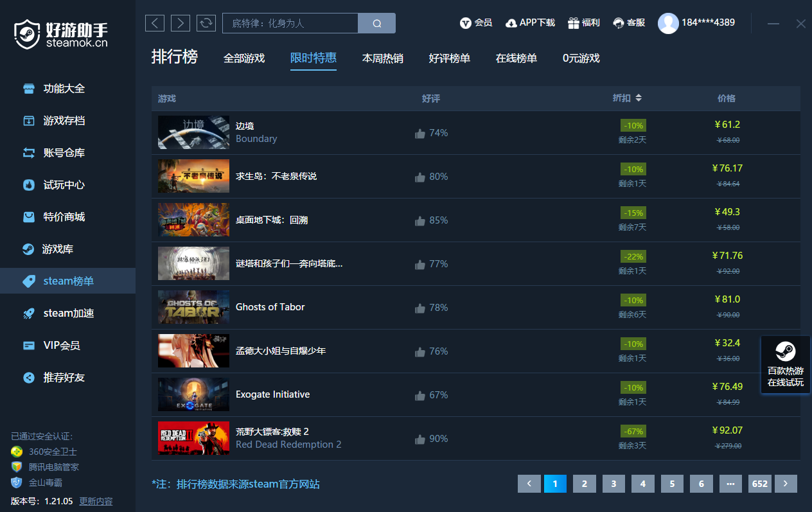Go to the next page arrow

coord(786,484)
